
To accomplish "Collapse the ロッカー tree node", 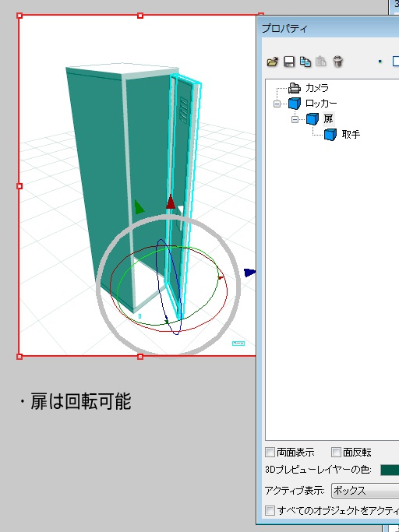I will (277, 104).
